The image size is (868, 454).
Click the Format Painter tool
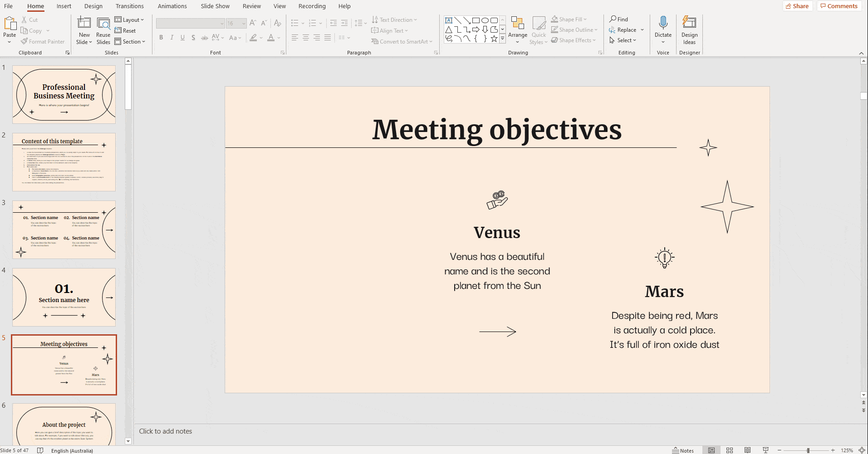pos(43,42)
